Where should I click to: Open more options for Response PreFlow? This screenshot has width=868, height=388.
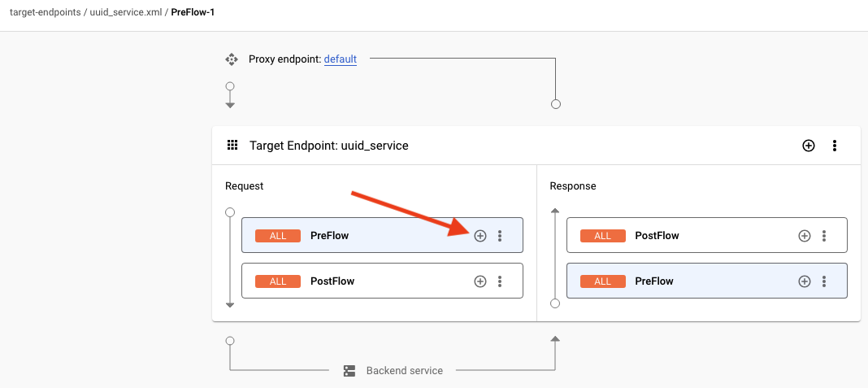(x=824, y=281)
